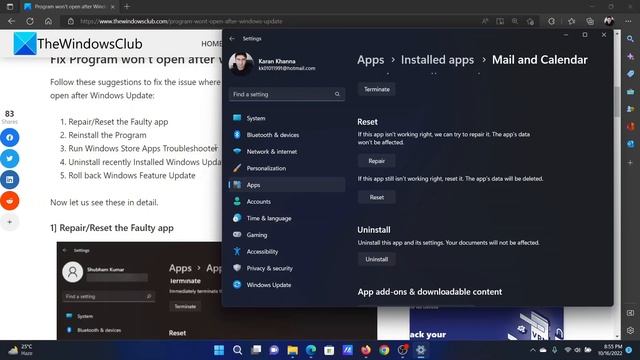
Task: Click Edge sidebar search icon
Action: coord(631,39)
